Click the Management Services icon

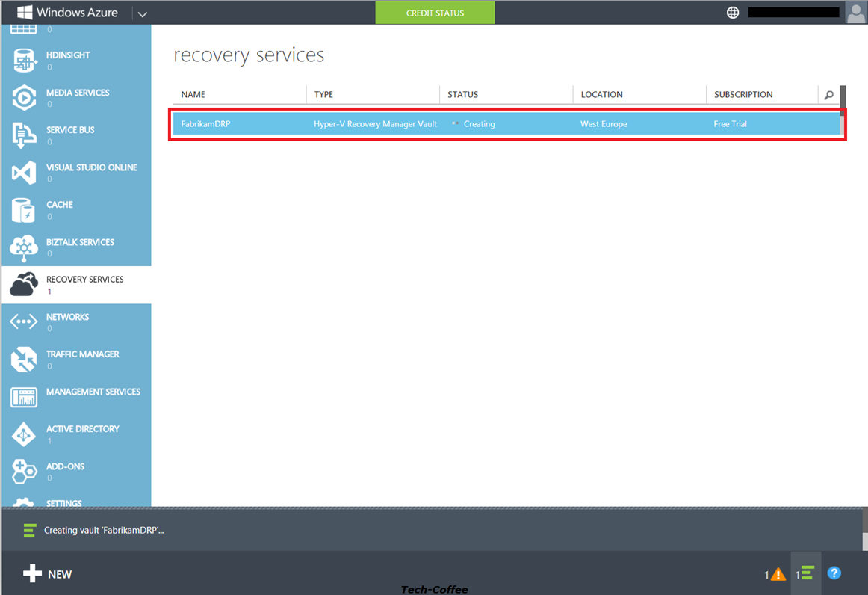tap(24, 397)
